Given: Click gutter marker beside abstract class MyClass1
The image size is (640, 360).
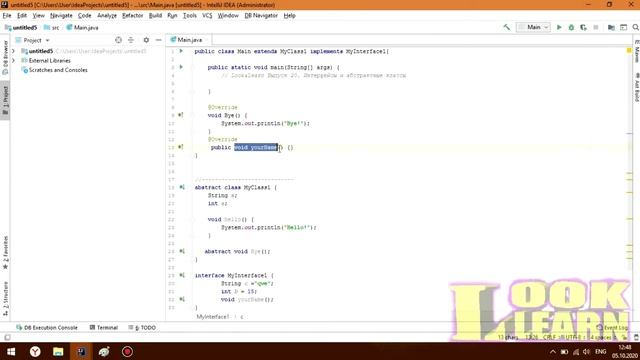Looking at the screenshot, I should tap(182, 187).
